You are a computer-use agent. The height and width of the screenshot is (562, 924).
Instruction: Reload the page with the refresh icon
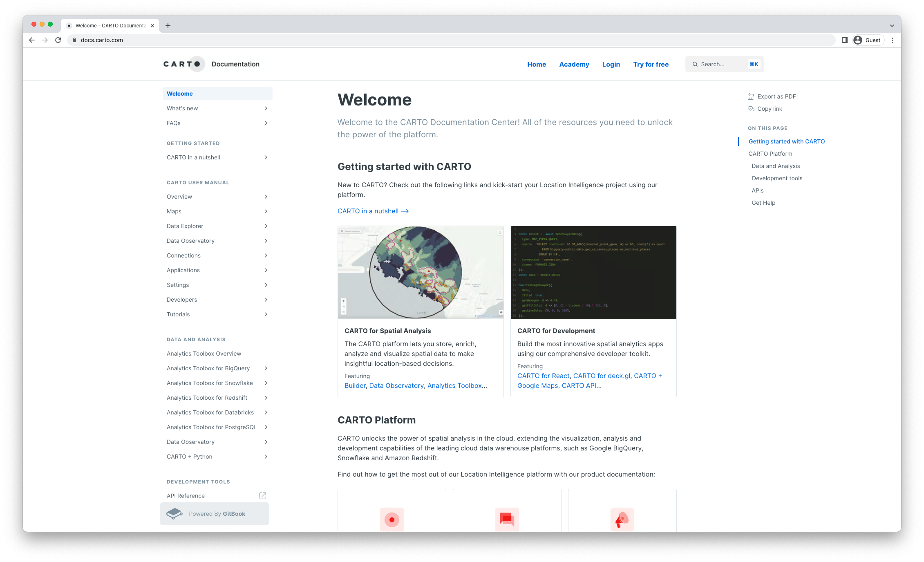click(58, 40)
